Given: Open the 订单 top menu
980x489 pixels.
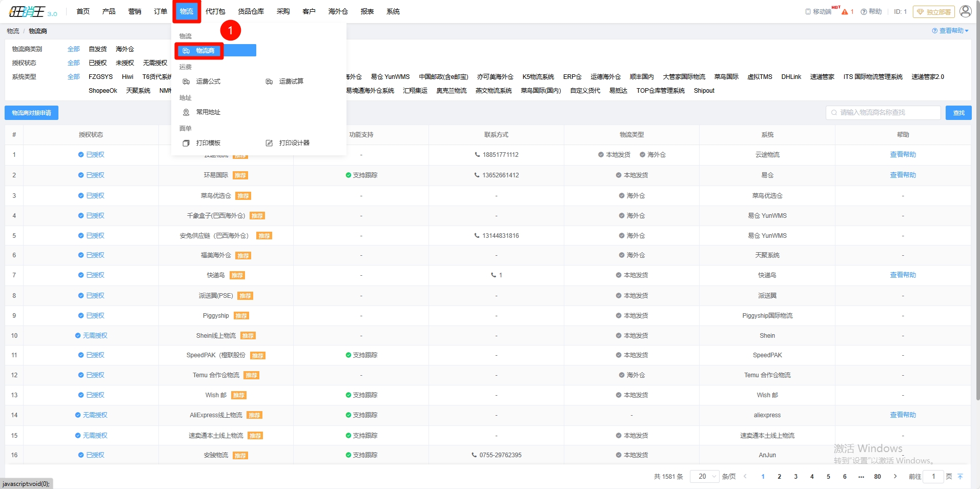Looking at the screenshot, I should click(x=160, y=11).
